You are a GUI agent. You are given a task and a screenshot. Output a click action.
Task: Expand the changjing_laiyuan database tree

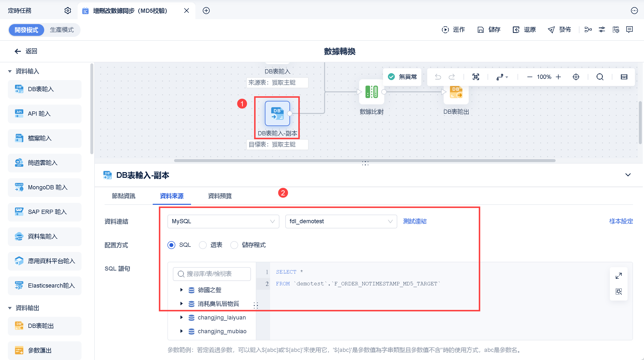[181, 318]
